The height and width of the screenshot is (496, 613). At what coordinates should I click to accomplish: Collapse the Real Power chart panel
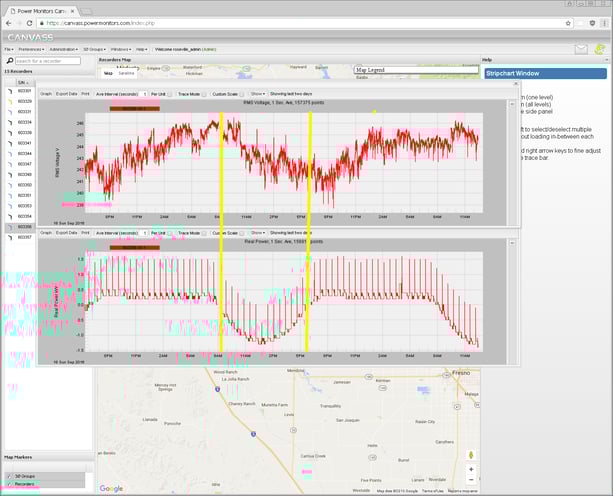tap(512, 243)
